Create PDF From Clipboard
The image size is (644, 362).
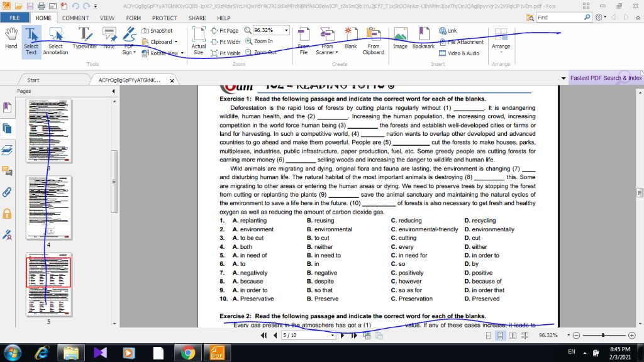coord(374,41)
